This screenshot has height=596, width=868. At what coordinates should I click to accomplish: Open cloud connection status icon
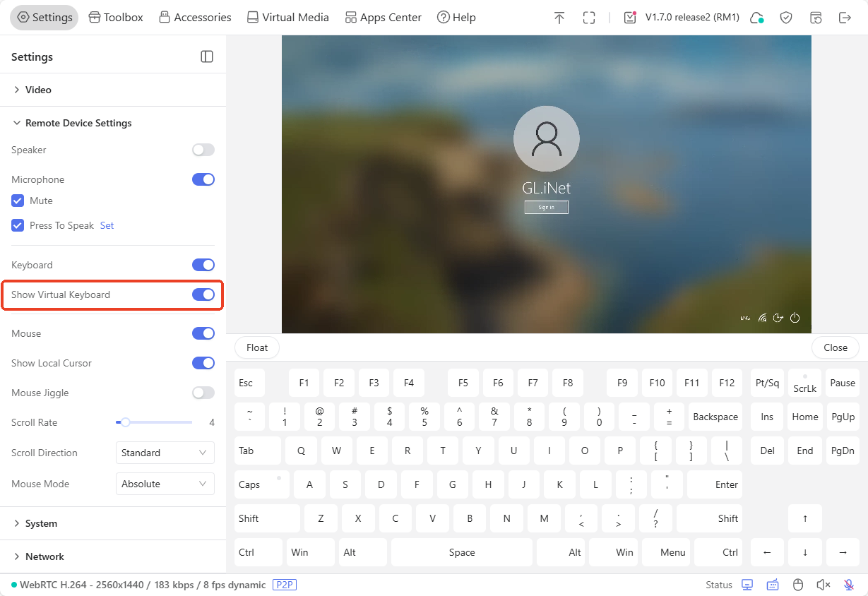coord(757,17)
